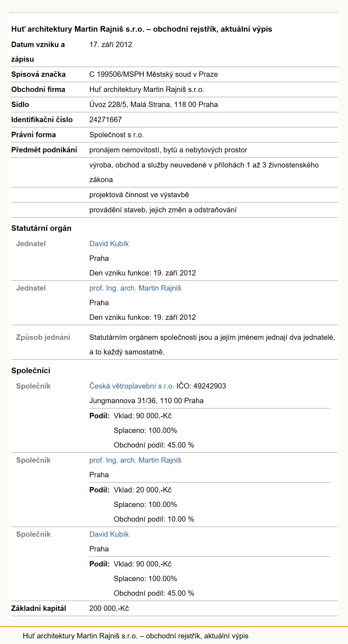The width and height of the screenshot is (348, 644).
Task: Click the Právní forma value Společnost s r.o.
Action: click(x=116, y=135)
